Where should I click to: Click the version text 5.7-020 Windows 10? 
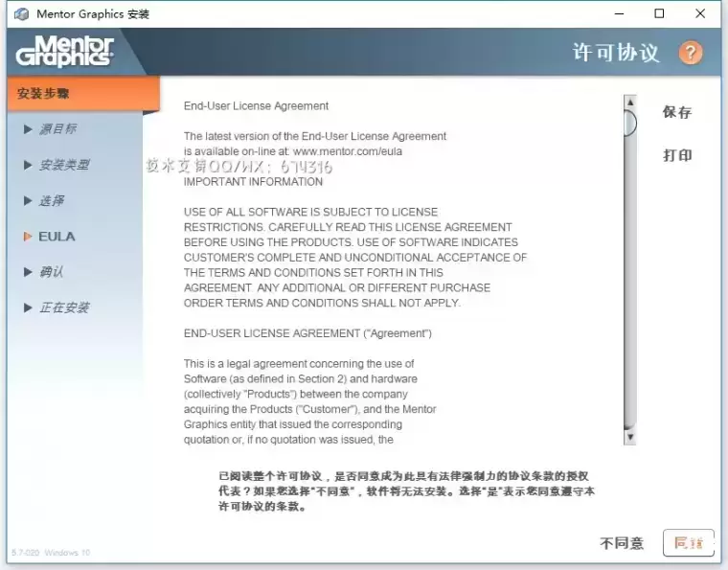coord(51,553)
